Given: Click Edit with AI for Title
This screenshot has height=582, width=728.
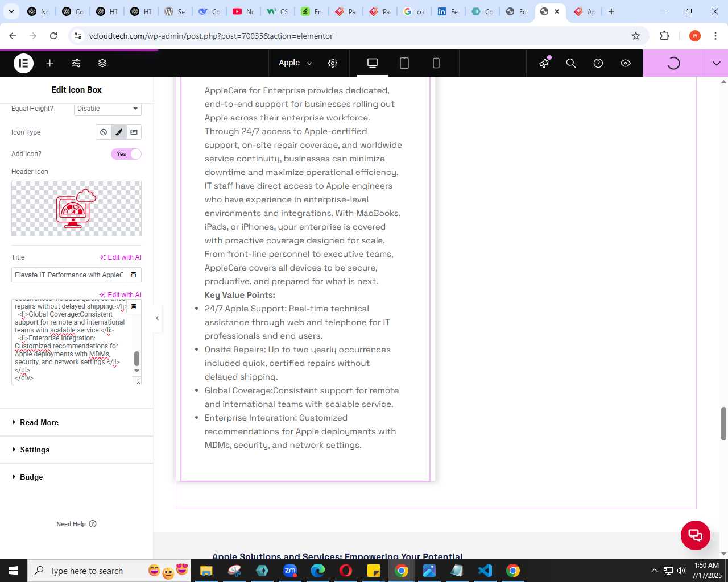Looking at the screenshot, I should (121, 257).
